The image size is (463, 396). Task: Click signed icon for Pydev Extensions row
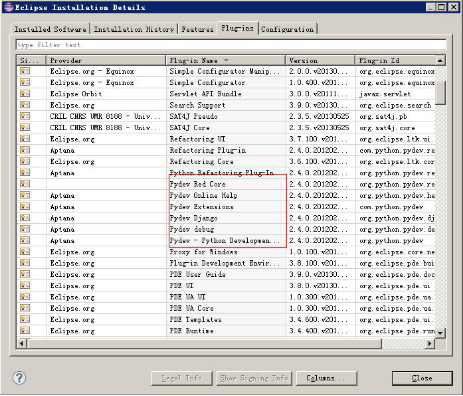(x=25, y=206)
